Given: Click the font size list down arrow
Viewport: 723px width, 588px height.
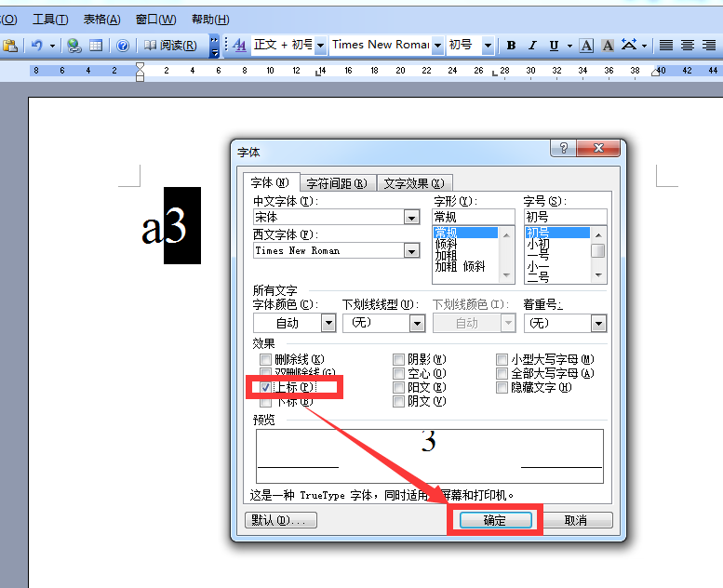Looking at the screenshot, I should click(x=598, y=275).
